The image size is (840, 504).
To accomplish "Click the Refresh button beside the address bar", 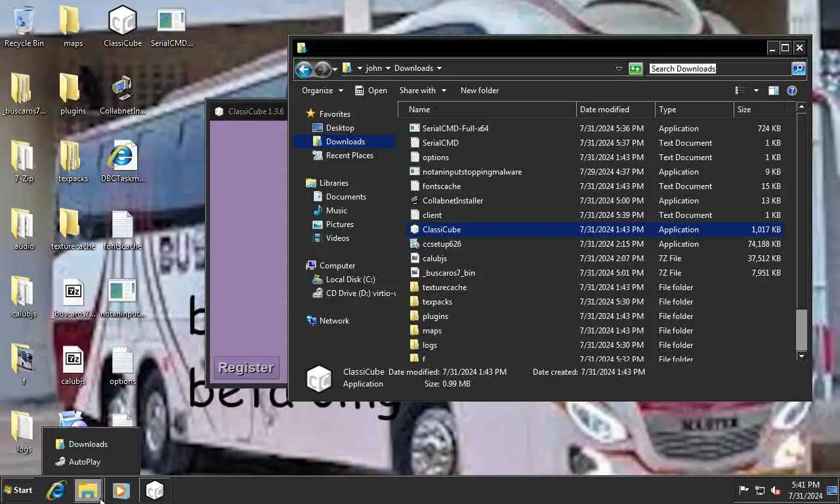I will pyautogui.click(x=635, y=68).
